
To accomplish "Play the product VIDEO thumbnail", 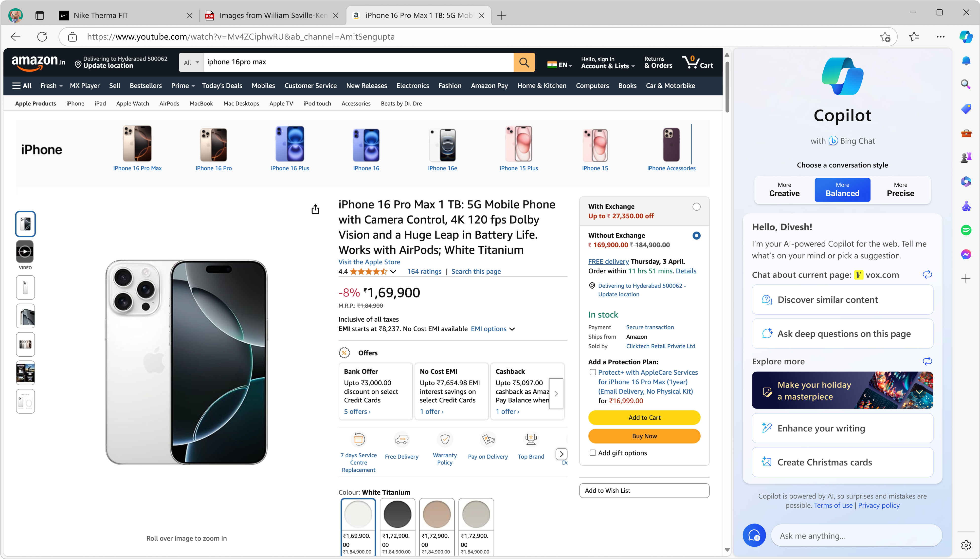I will click(x=25, y=252).
